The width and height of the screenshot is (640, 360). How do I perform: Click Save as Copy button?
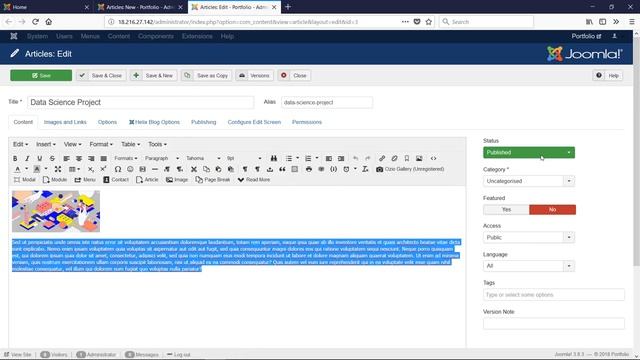[x=207, y=76]
